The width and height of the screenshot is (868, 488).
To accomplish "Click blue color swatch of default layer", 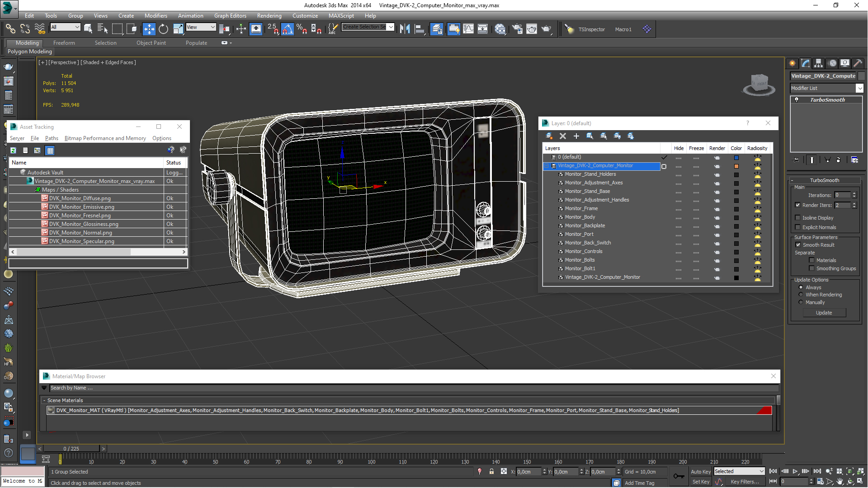I will 736,157.
